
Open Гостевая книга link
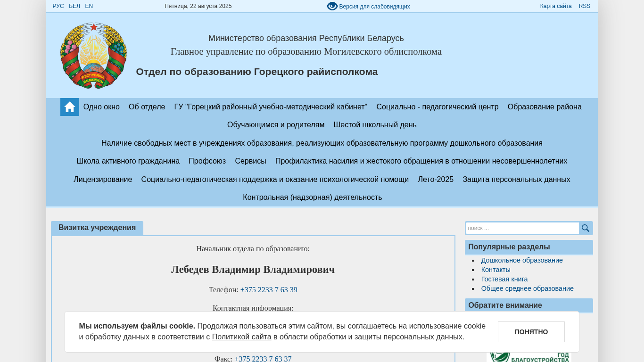click(x=504, y=279)
